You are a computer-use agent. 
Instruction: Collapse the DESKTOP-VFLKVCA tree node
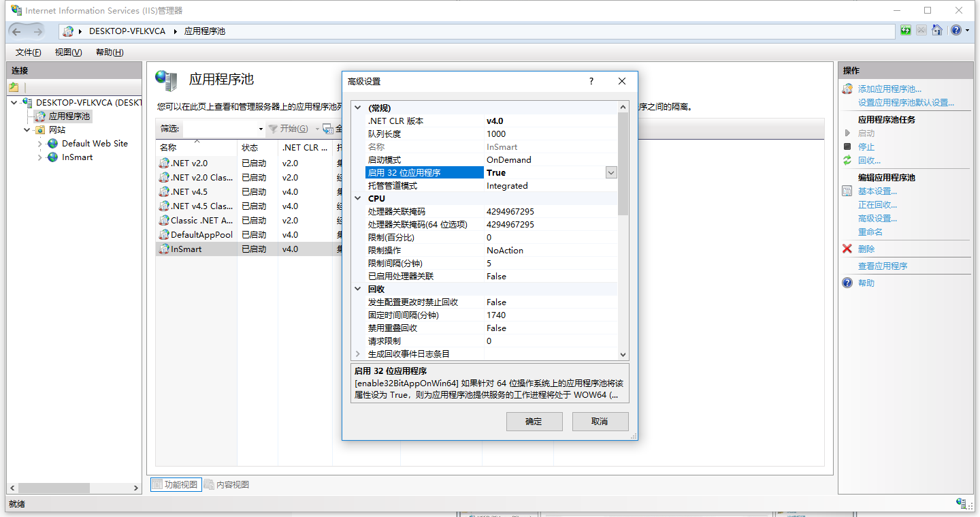(14, 102)
